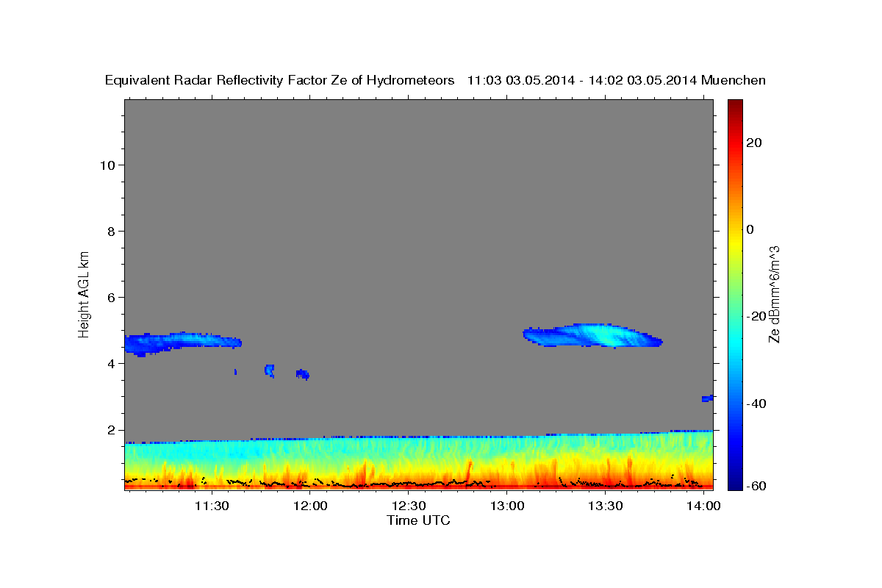The image size is (882, 588).
Task: Click the small blue echo near 14:00 at 3 km
Action: [708, 398]
